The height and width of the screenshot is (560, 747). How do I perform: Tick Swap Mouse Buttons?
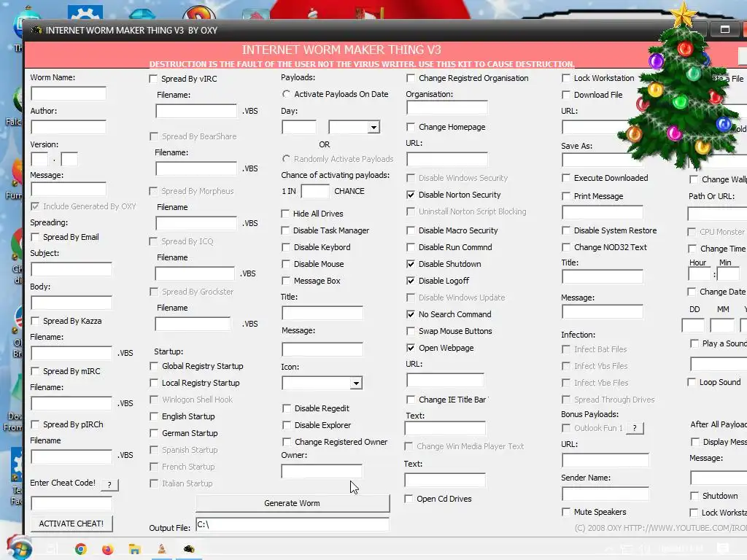click(411, 331)
